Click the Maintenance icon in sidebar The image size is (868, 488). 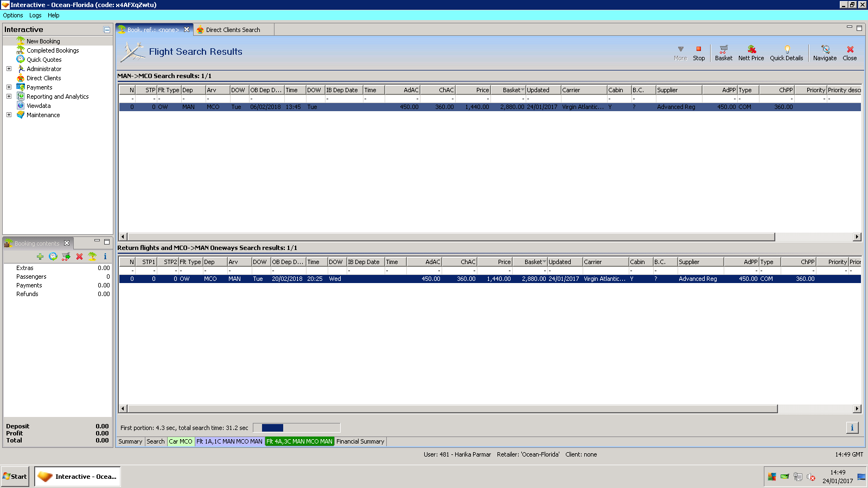21,115
